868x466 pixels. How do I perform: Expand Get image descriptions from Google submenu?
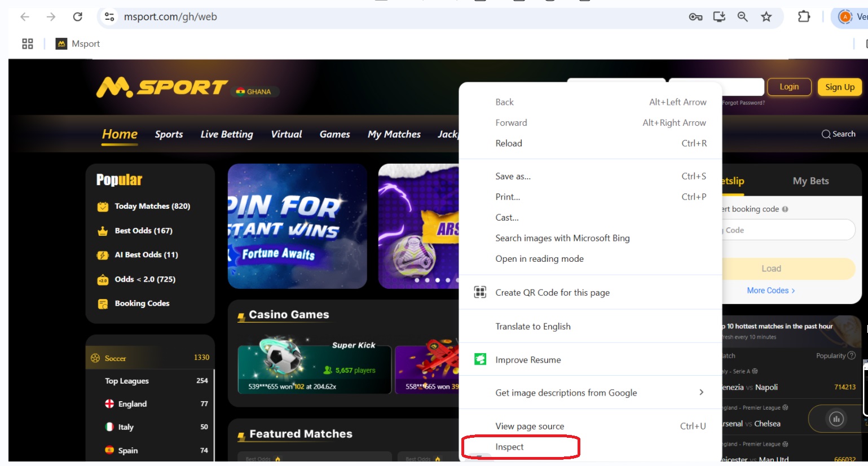coord(701,393)
